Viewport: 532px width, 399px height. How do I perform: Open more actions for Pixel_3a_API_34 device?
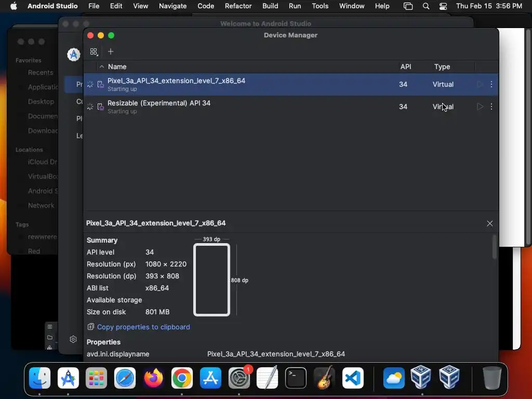point(491,84)
